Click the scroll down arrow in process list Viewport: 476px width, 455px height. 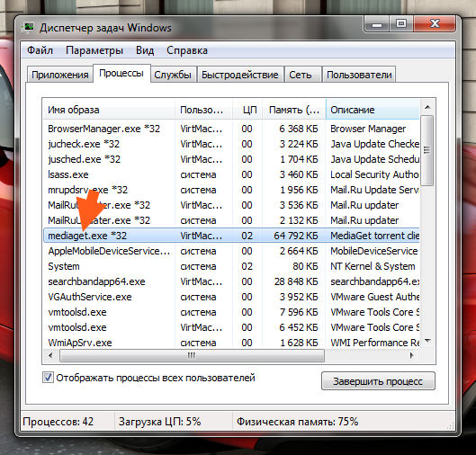(427, 342)
